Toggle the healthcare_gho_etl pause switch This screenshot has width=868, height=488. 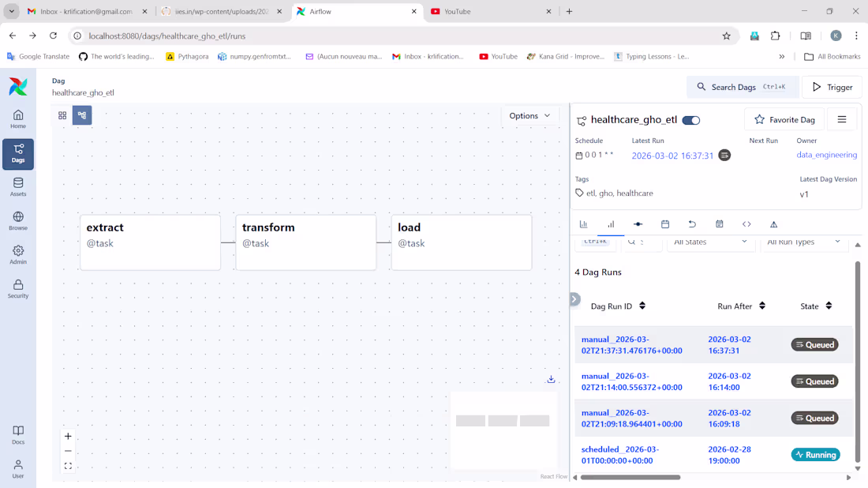pyautogui.click(x=691, y=120)
